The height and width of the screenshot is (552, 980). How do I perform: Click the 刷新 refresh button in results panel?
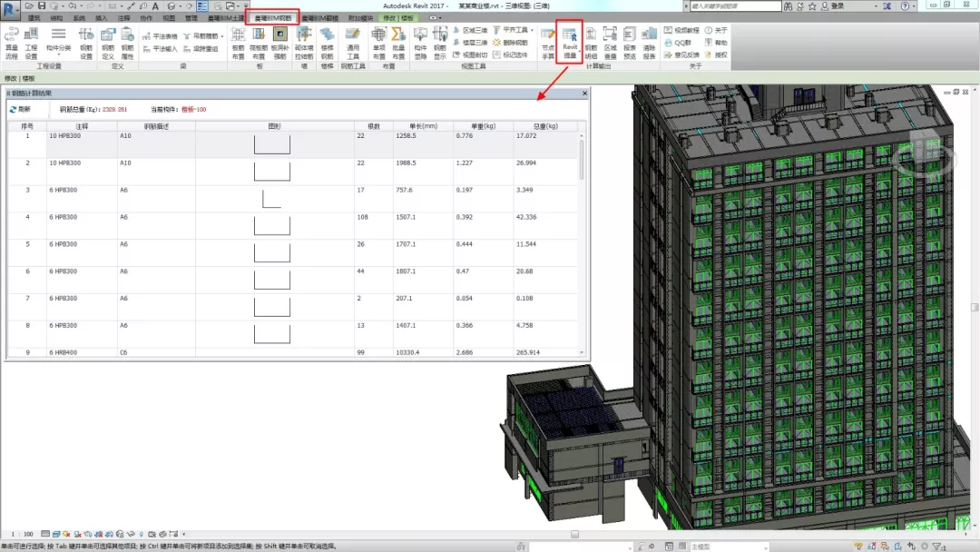[x=19, y=109]
